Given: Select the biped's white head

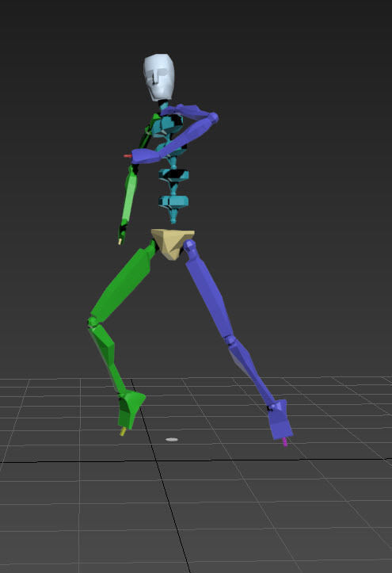Looking at the screenshot, I should coord(158,77).
